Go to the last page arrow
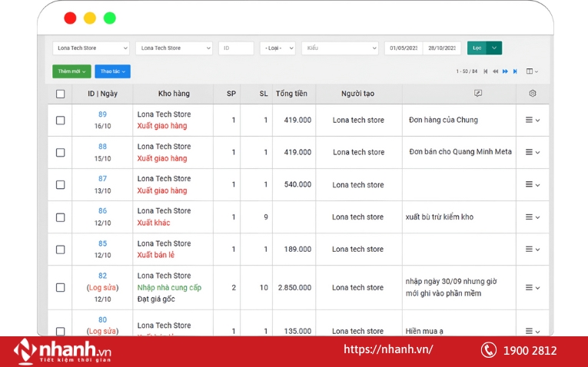The image size is (588, 367). pyautogui.click(x=515, y=71)
